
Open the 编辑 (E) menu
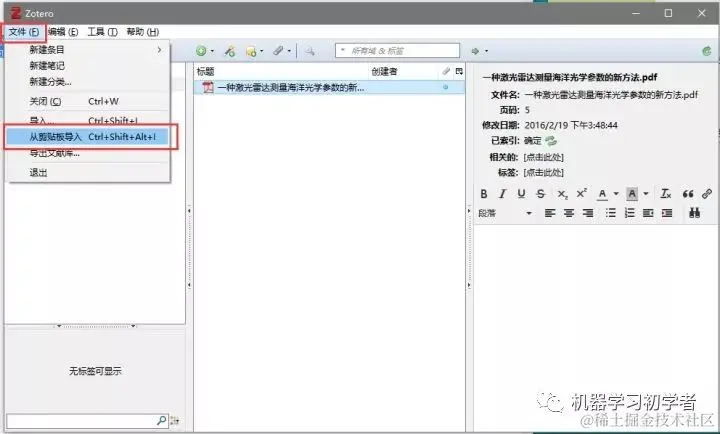point(63,32)
